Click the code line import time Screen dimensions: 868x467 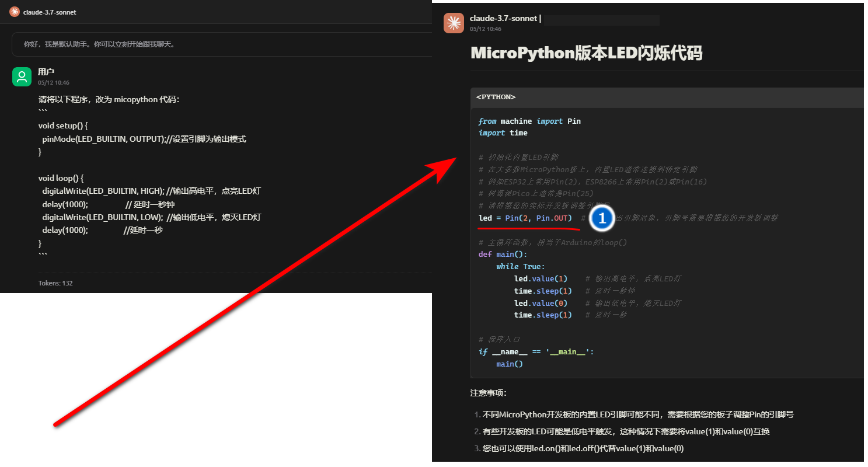pos(503,133)
